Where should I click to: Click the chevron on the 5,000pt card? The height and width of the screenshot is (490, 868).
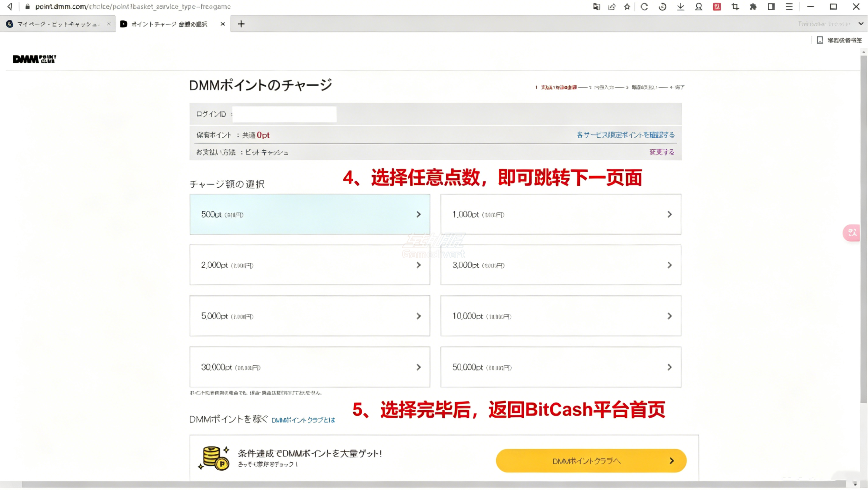click(x=419, y=316)
